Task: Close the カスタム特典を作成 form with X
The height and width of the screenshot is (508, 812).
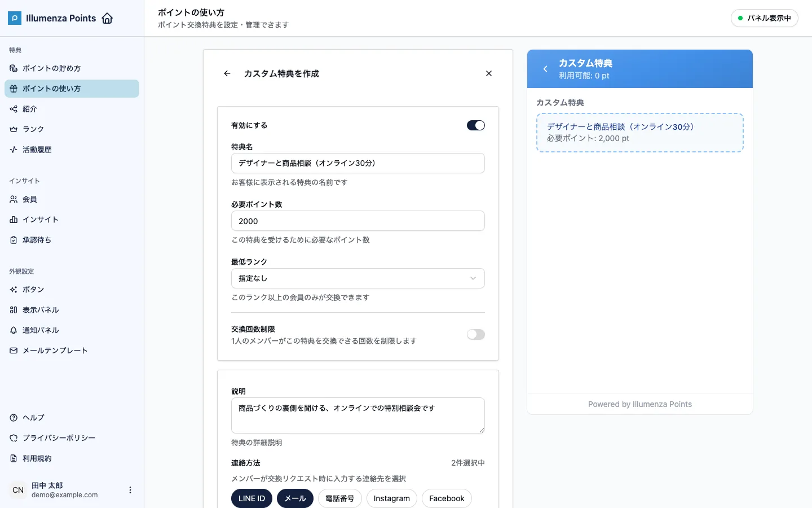Action: pyautogui.click(x=489, y=73)
